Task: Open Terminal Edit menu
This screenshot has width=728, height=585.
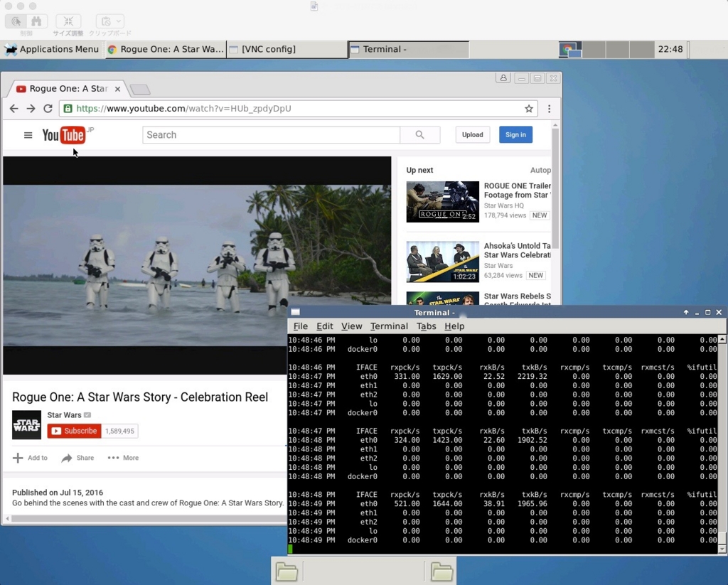Action: click(324, 326)
